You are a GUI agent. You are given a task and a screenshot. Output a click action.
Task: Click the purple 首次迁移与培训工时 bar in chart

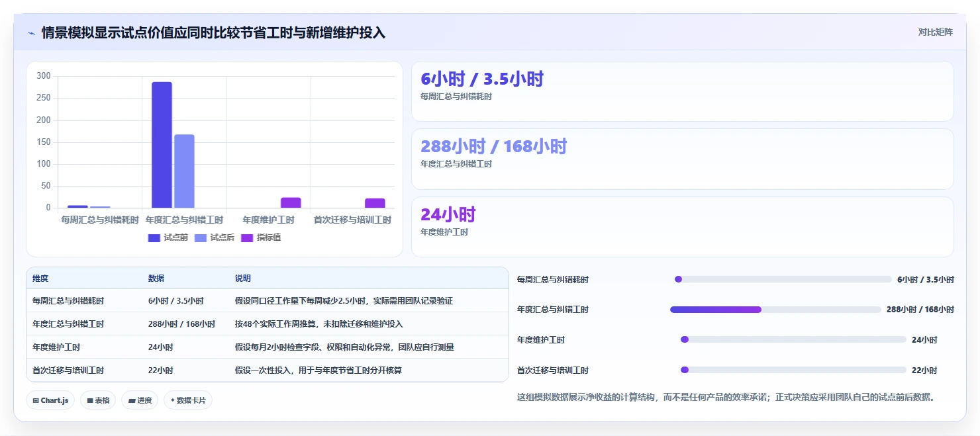[375, 203]
